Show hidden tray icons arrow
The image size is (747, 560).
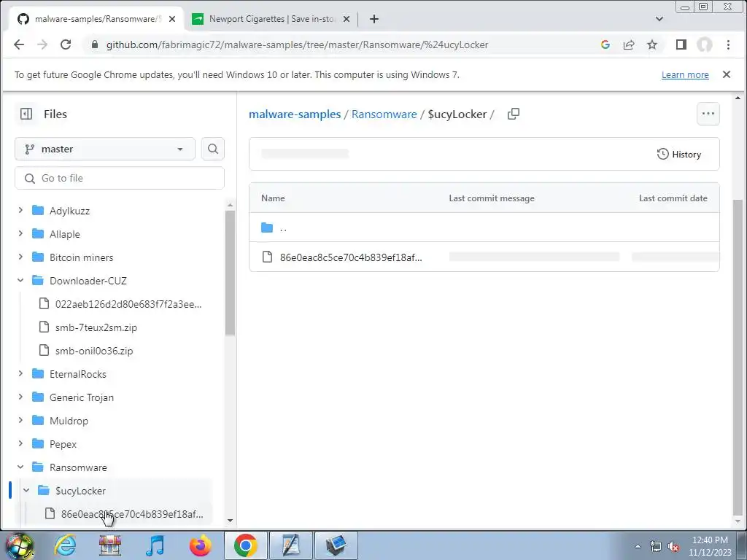pos(638,547)
